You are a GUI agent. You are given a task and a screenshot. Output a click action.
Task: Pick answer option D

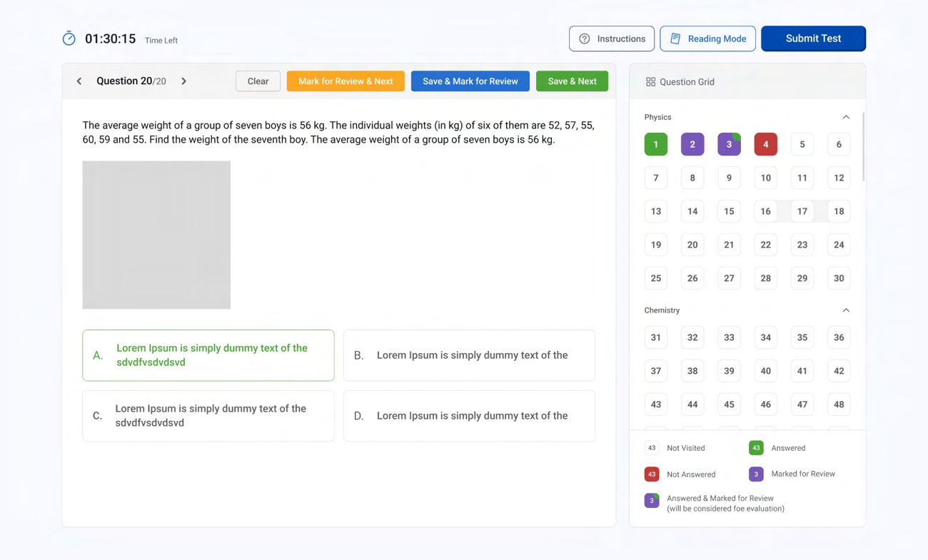coord(468,416)
